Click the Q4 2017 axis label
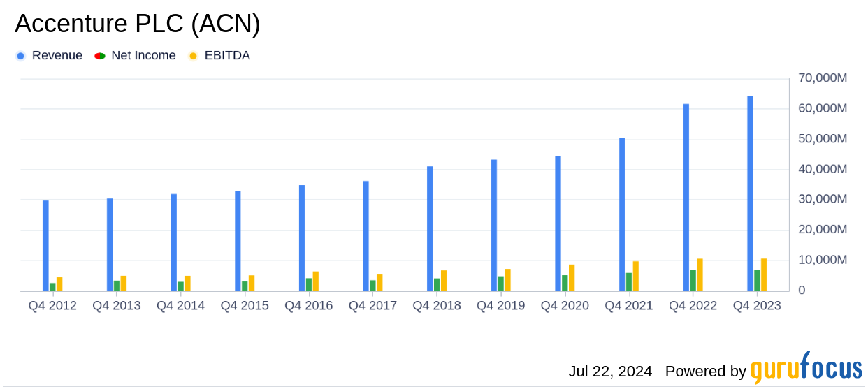This screenshot has height=389, width=868. click(373, 306)
